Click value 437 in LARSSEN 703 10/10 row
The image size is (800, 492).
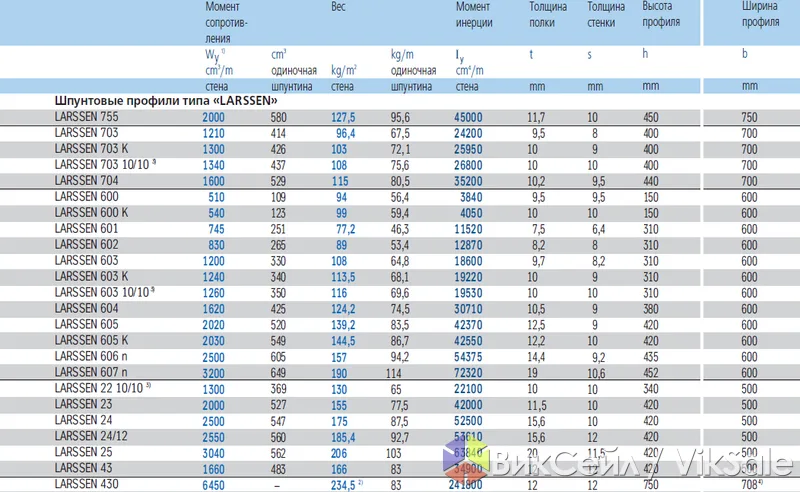(x=278, y=165)
